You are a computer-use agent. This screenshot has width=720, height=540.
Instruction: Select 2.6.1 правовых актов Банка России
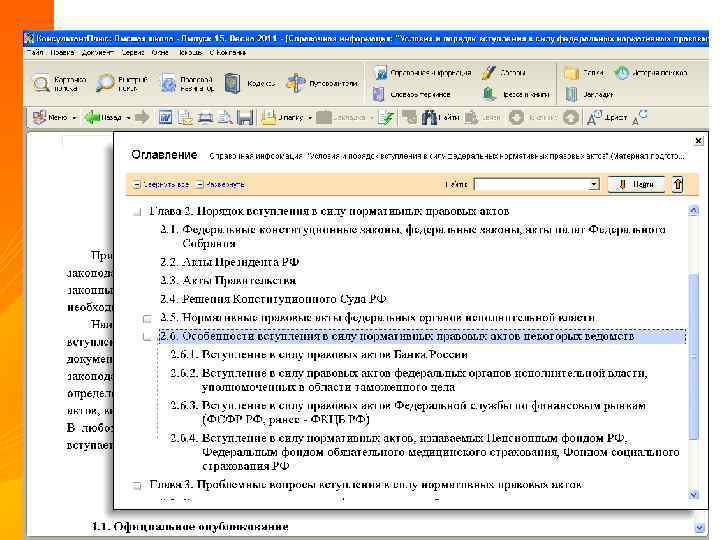coord(319,355)
